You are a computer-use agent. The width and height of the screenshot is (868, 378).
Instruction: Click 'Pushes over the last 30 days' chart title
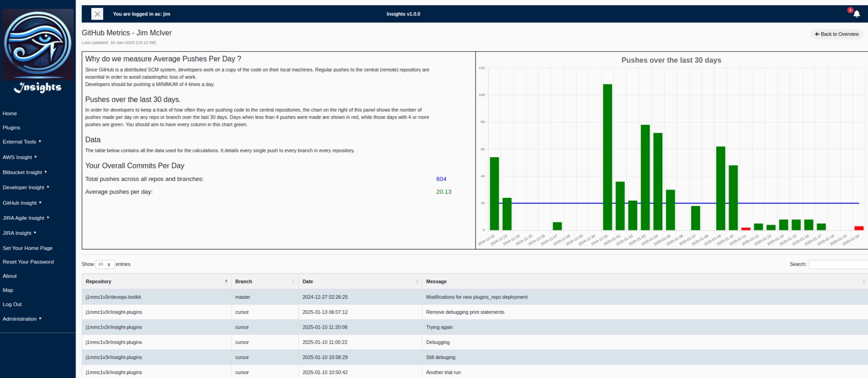point(671,60)
